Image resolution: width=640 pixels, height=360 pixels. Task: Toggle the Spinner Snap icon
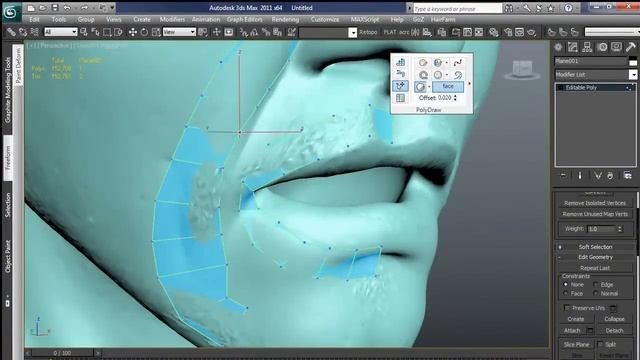(x=278, y=32)
